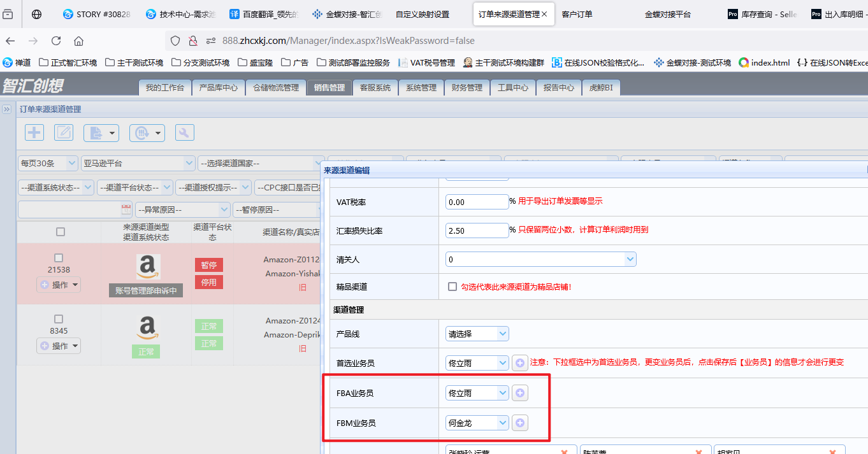Expand the 异常原因 filter dropdown
Image resolution: width=868 pixels, height=454 pixels.
183,209
